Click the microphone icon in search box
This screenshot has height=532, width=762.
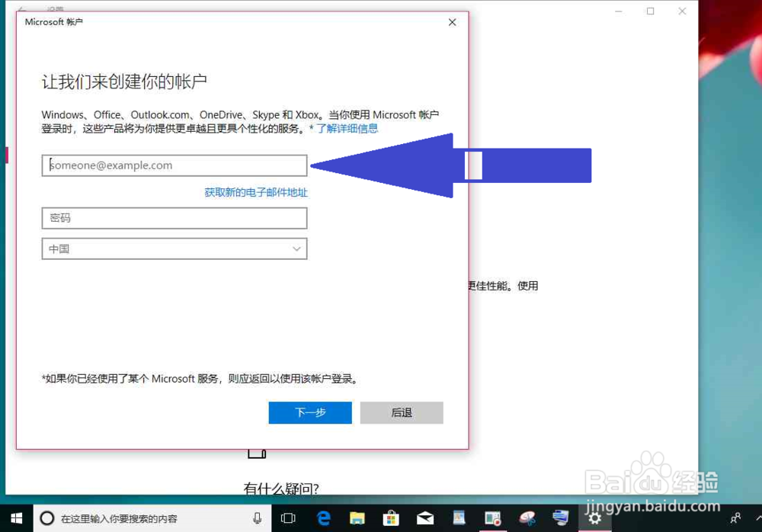point(257,518)
